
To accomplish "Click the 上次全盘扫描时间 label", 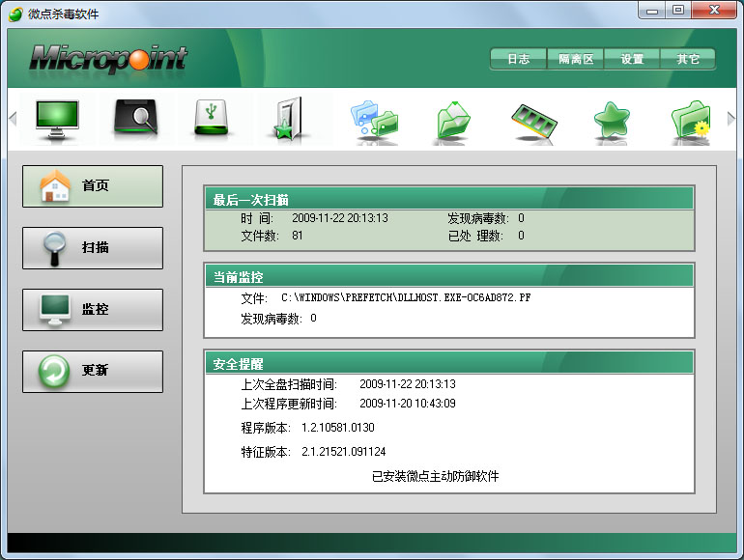I will pyautogui.click(x=289, y=384).
